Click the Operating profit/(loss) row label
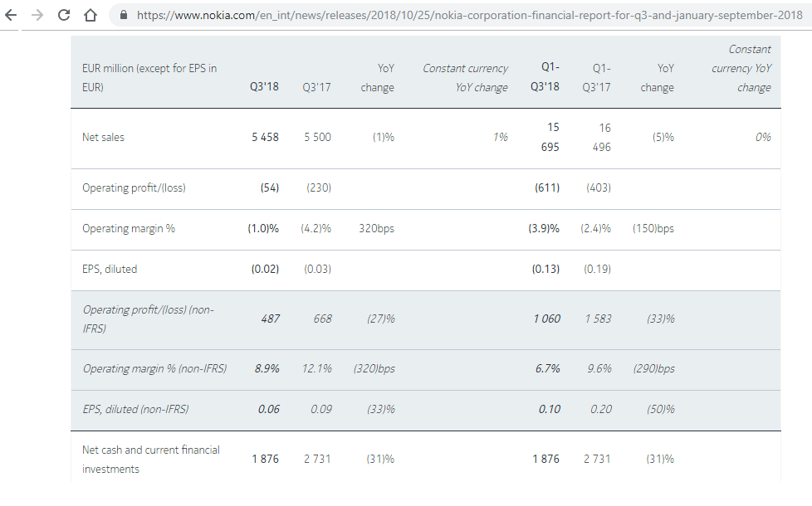Image resolution: width=812 pixels, height=506 pixels. [134, 188]
